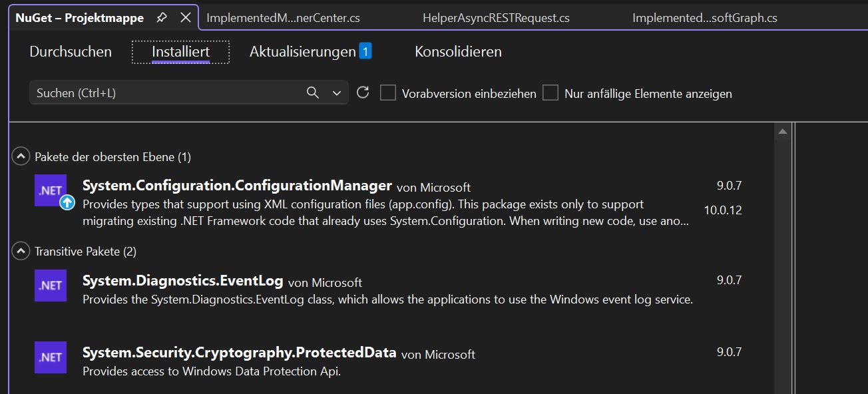Click installed version 9.0.7 of ConfigurationManager
Screen dimensions: 868x394
[x=730, y=185]
